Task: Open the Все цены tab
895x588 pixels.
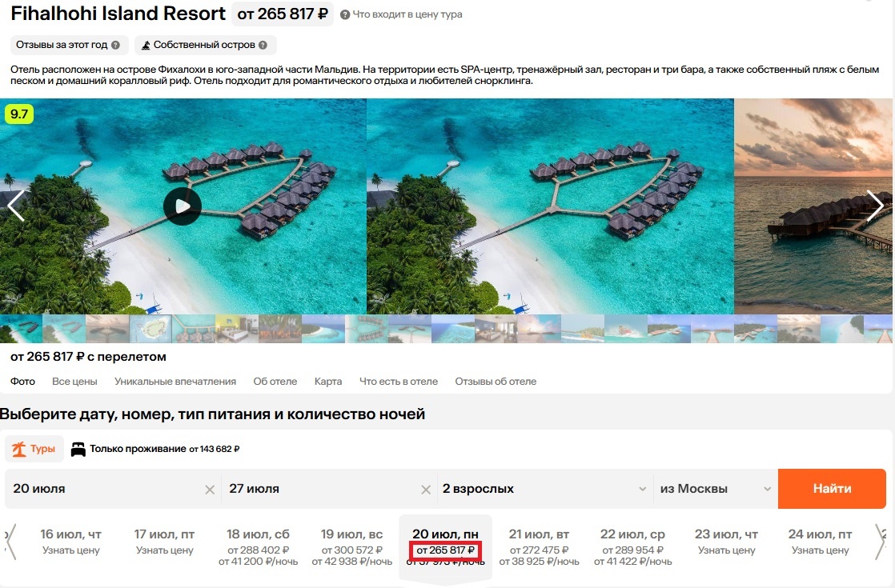Action: pyautogui.click(x=74, y=382)
